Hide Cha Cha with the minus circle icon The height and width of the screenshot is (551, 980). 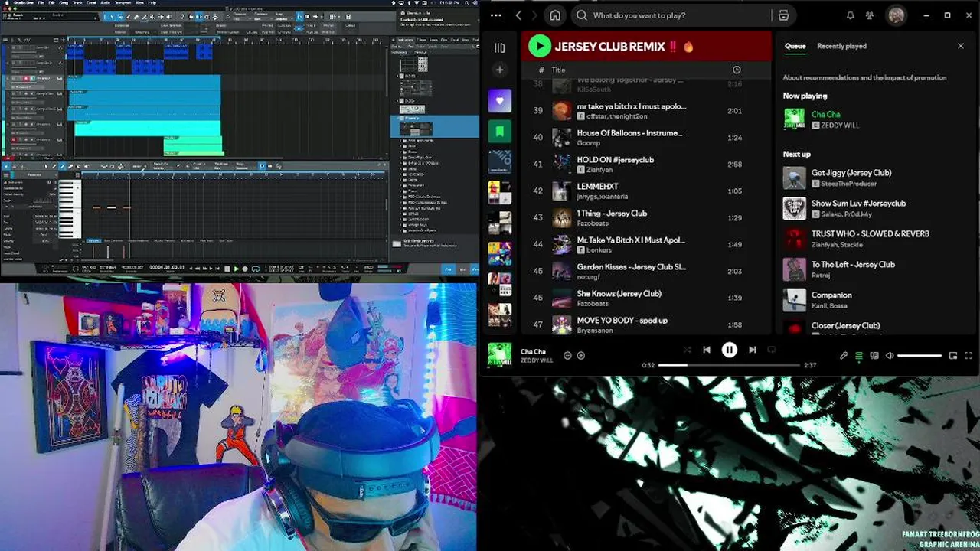567,355
